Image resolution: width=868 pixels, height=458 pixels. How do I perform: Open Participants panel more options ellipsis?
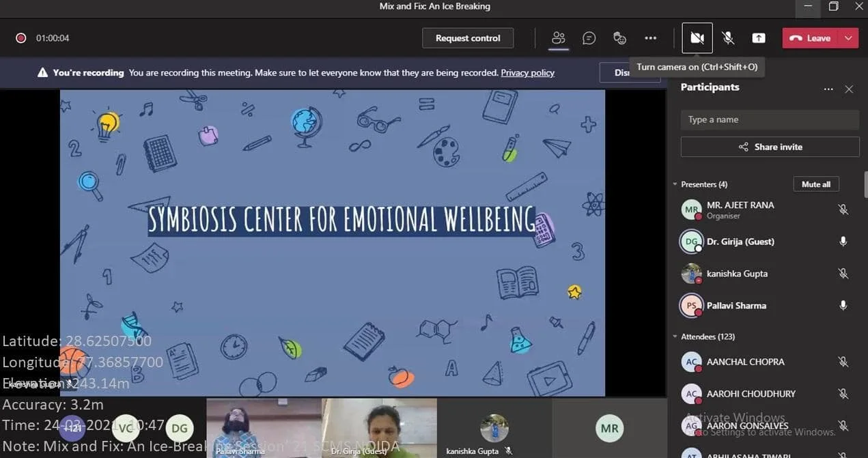pyautogui.click(x=828, y=89)
